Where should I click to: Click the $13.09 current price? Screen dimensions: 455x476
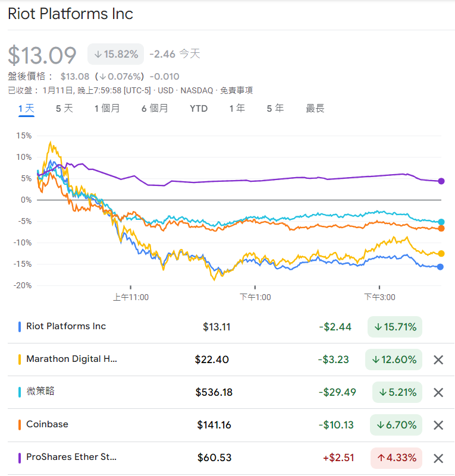coord(42,55)
